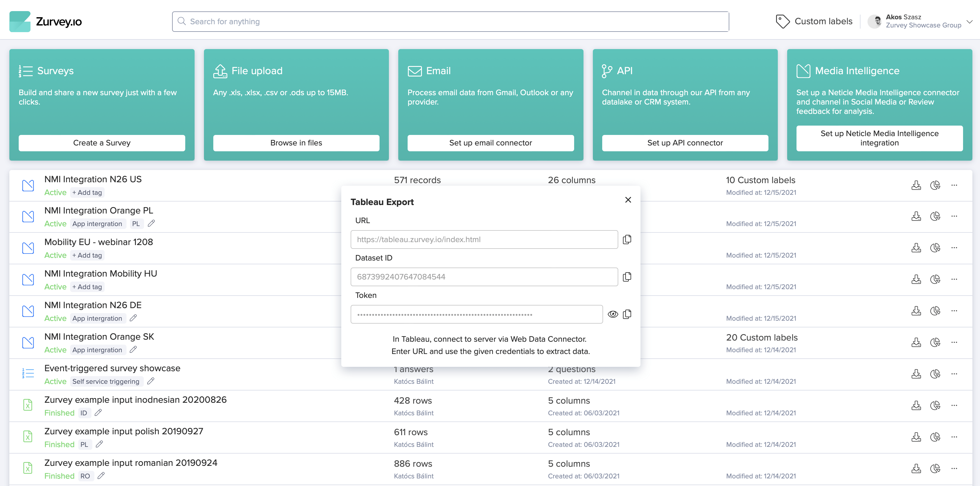Screen dimensions: 980x486
Task: Download NMI Integration N26 US dataset
Action: (x=916, y=185)
